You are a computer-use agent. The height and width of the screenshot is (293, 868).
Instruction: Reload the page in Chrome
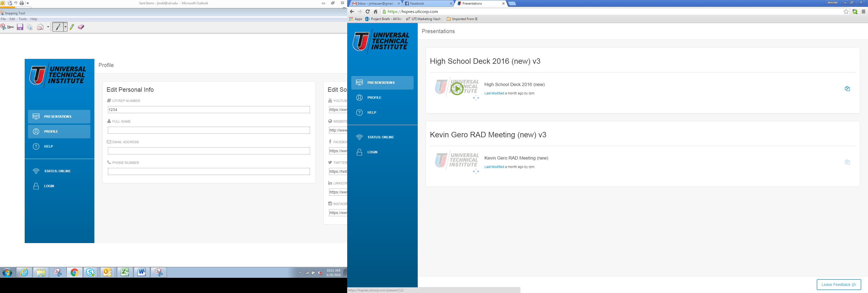point(368,11)
